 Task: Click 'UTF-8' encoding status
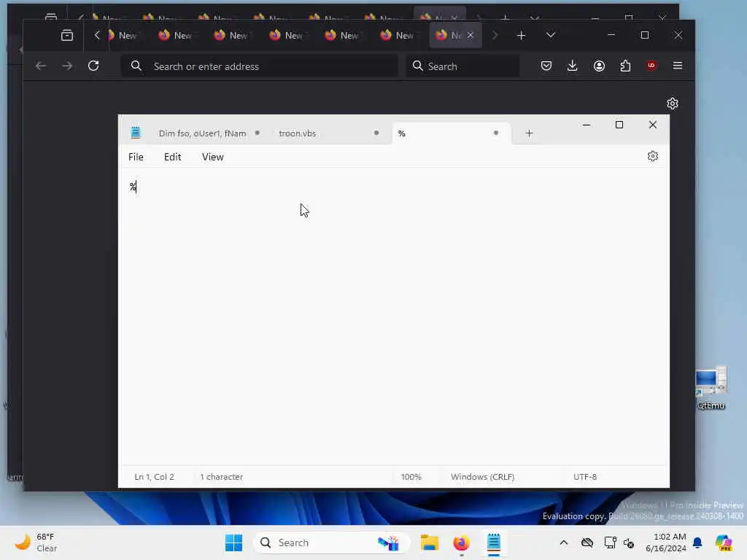(585, 477)
